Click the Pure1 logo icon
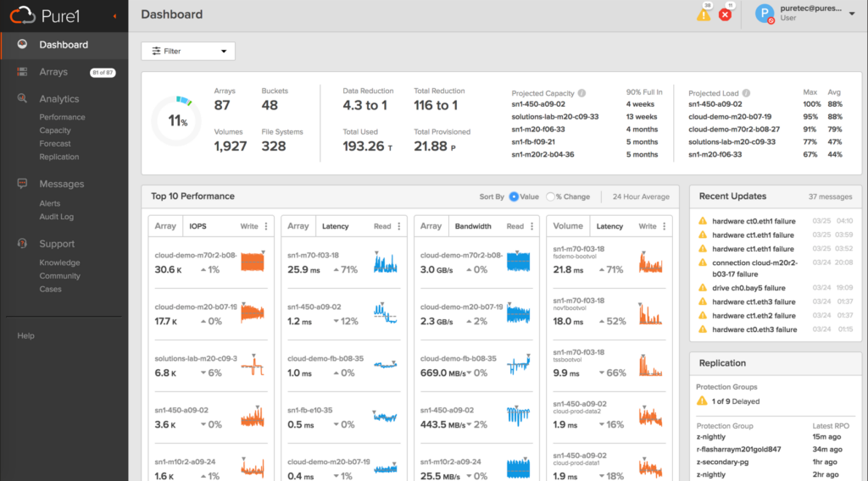This screenshot has width=868, height=481. point(25,14)
